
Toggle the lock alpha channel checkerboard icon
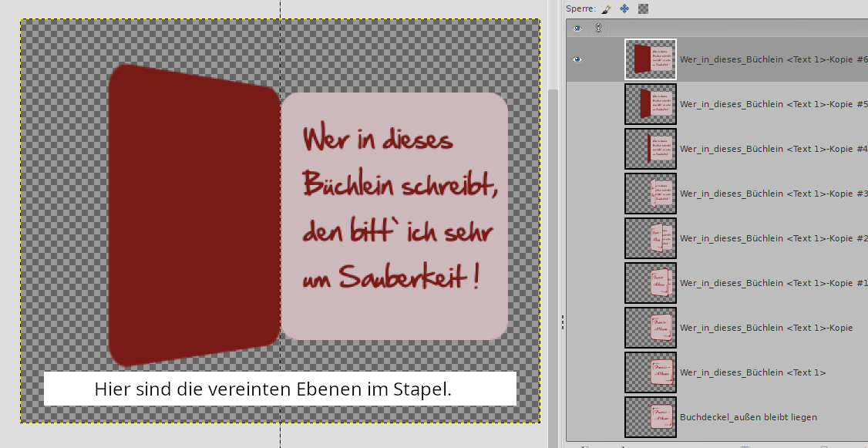(x=644, y=8)
